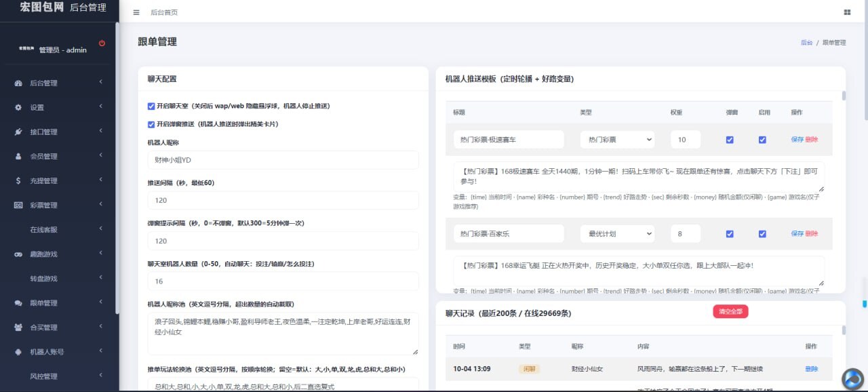Toggle 开启弹窗推送 checkbox
This screenshot has height=392, width=868.
tap(151, 124)
